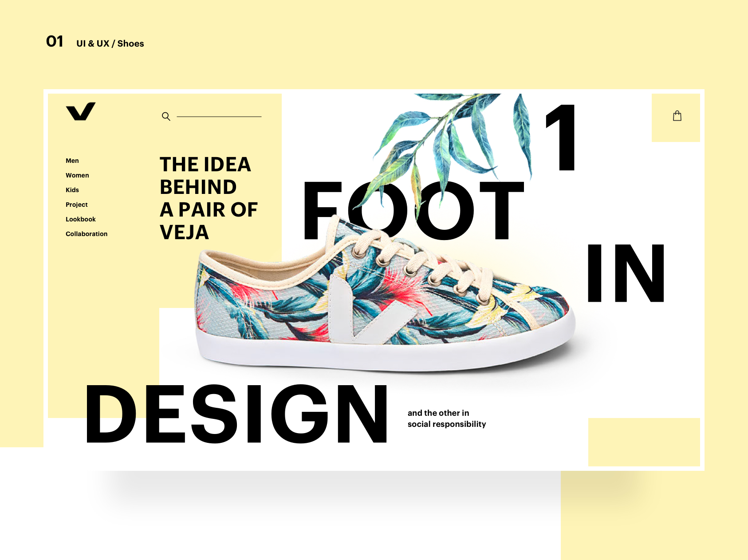Click the "UI & UX / Shoes" label
Image resolution: width=748 pixels, height=560 pixels.
(110, 43)
